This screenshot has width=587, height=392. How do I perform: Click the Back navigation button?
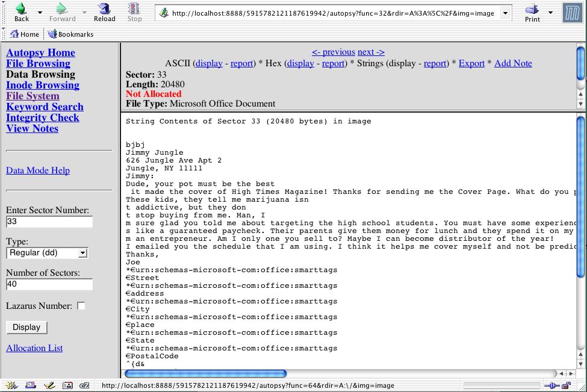pos(21,11)
